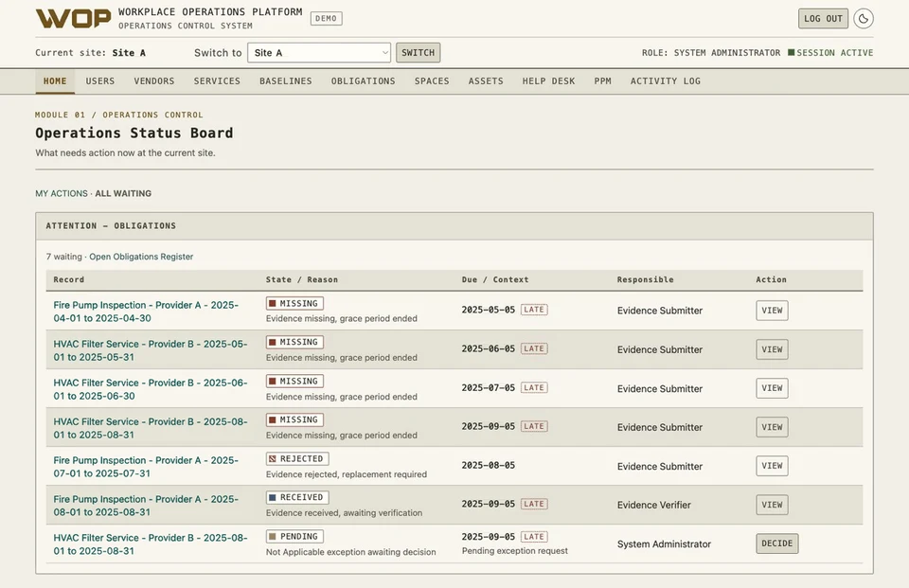
Task: Click MISSING badge on HVAC August row
Action: 294,420
